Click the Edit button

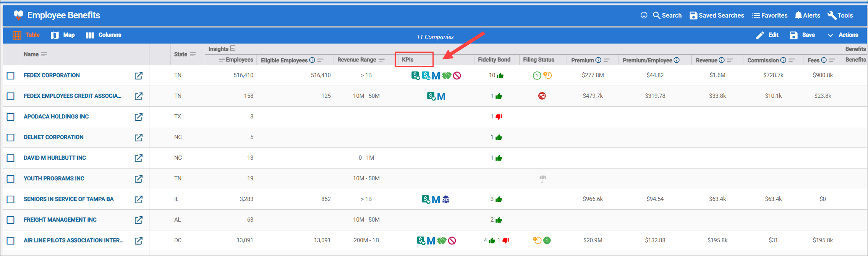[767, 35]
